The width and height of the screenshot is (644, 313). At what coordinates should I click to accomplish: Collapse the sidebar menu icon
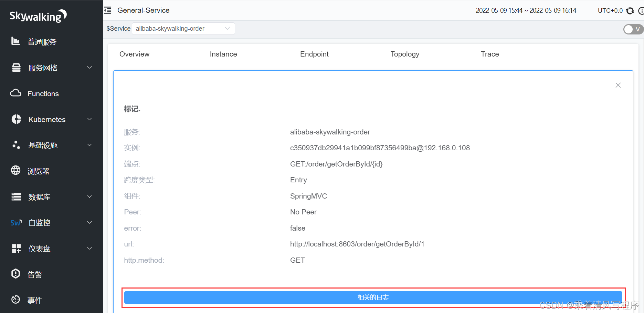pos(108,10)
